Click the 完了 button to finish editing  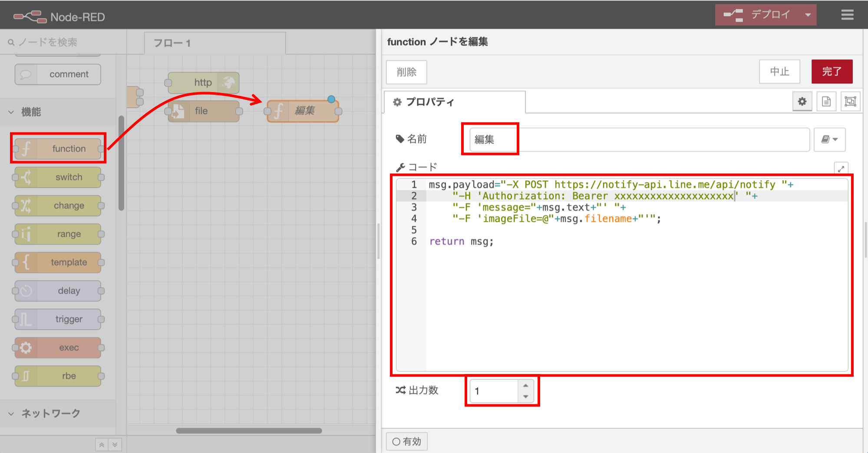coord(832,71)
